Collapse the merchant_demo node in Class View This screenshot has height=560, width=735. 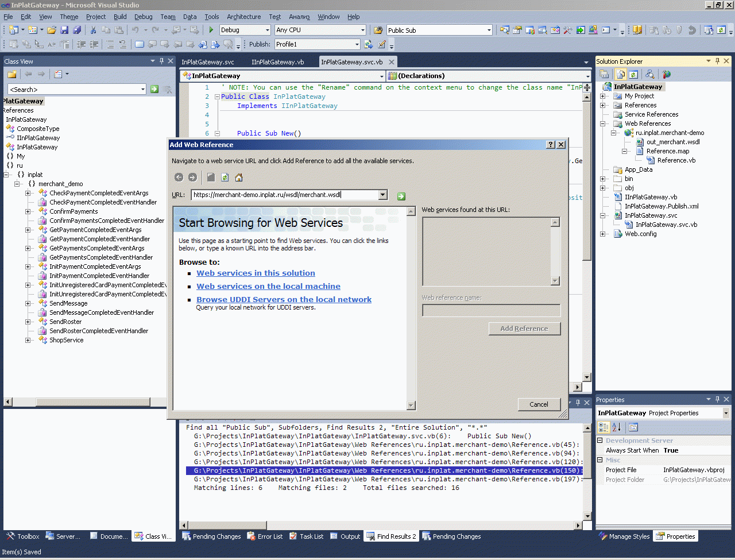point(17,184)
